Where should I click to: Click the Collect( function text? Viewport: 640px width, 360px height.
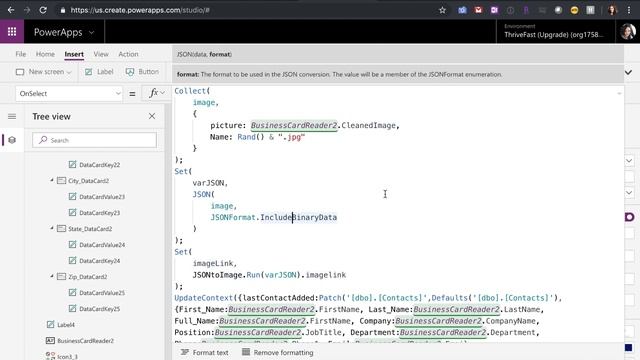tap(192, 91)
